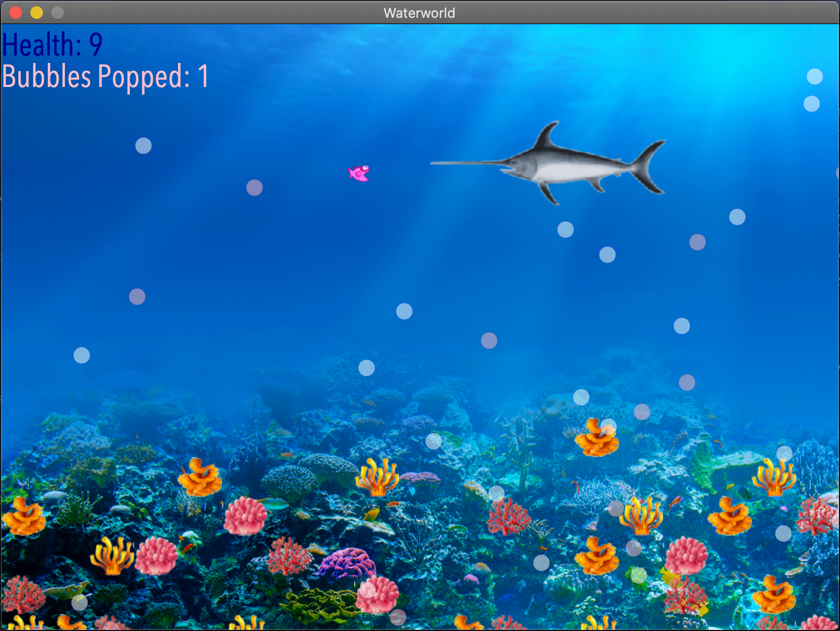Pop the green-tinted bubble over the small green plant

pos(639,575)
